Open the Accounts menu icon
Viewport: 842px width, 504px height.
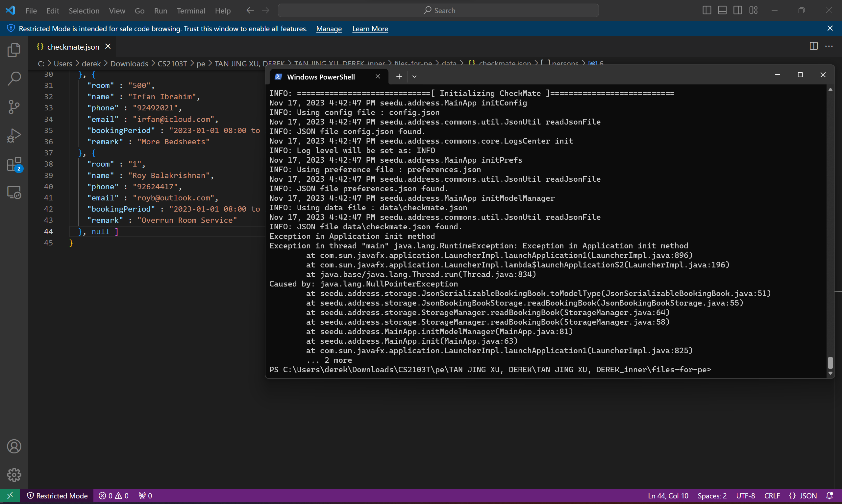coord(14,446)
